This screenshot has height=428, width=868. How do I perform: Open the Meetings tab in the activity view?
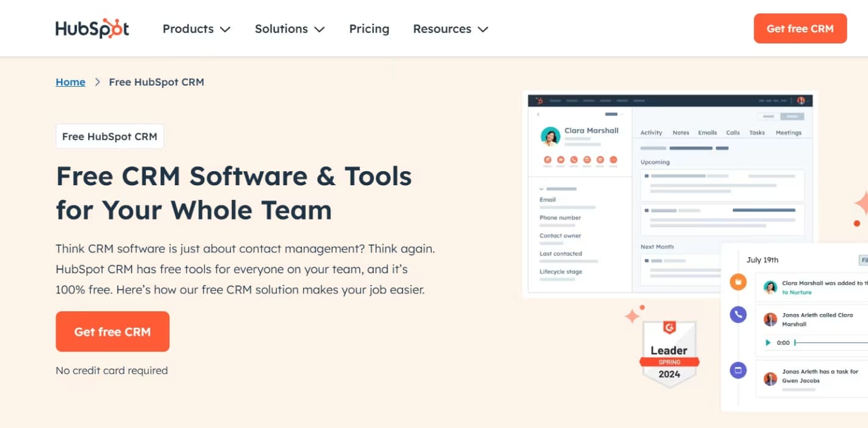(x=788, y=132)
